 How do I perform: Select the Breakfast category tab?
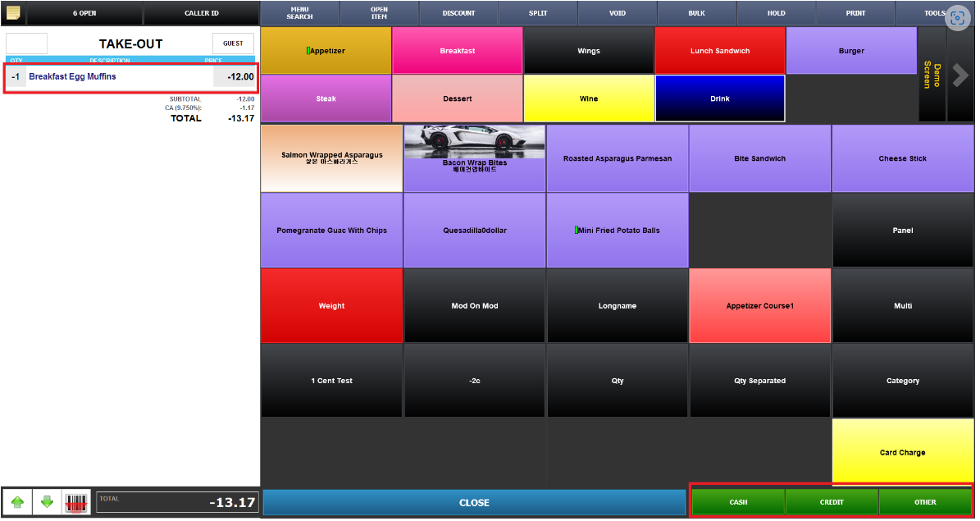point(457,51)
